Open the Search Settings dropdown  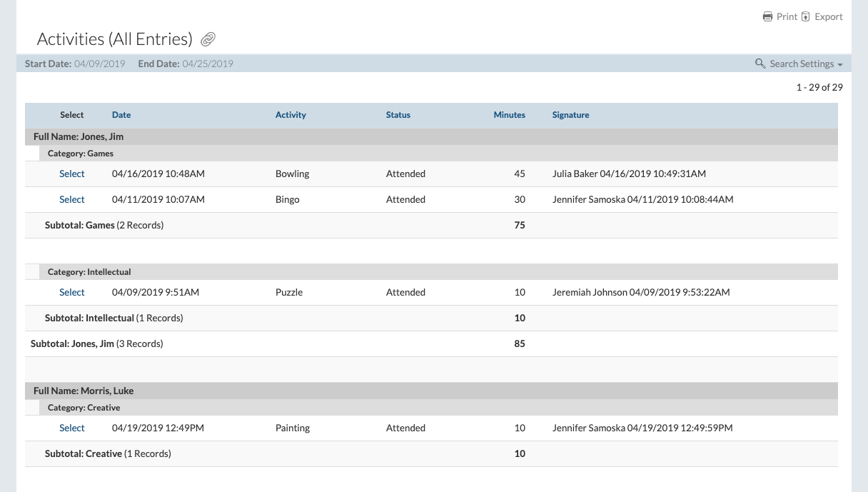[x=799, y=64]
